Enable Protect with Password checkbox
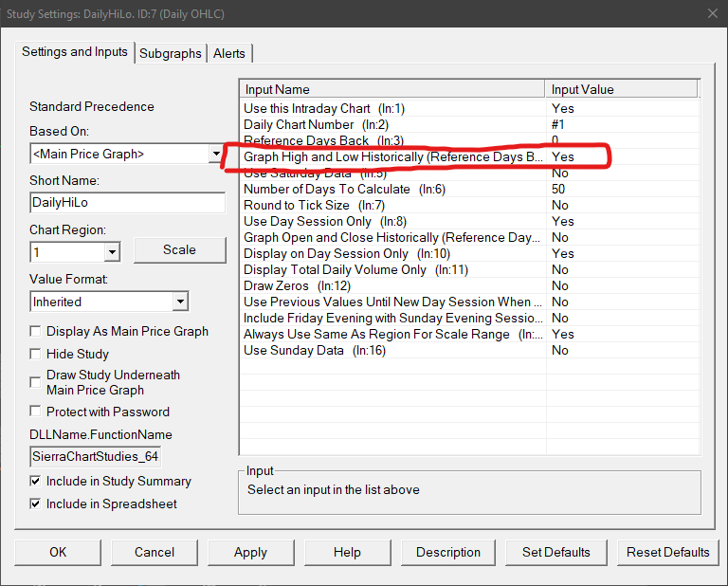 [x=35, y=412]
